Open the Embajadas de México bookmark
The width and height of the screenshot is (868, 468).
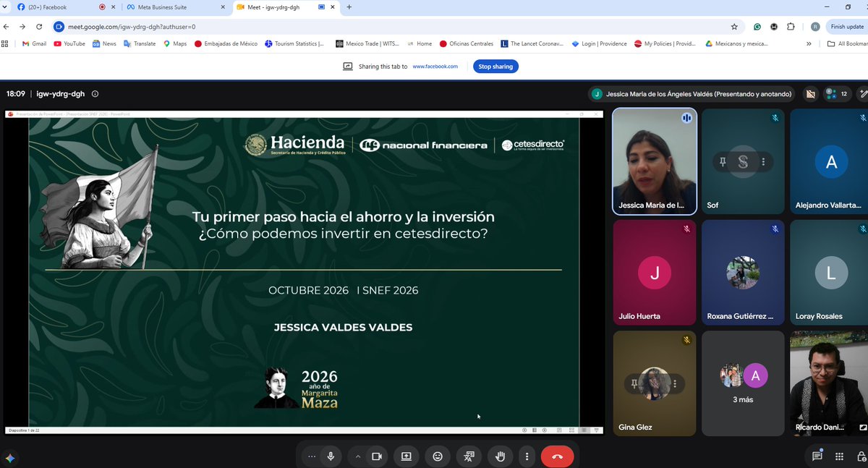click(226, 43)
